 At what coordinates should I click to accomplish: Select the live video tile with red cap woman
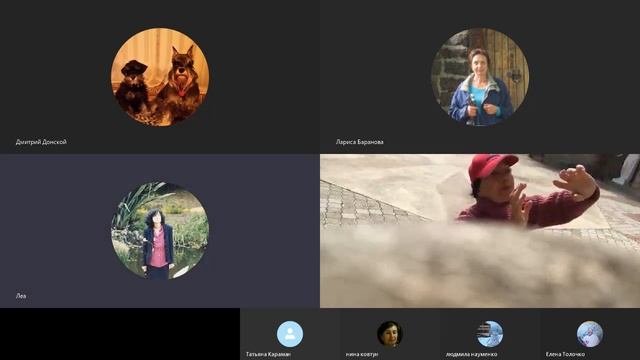480,231
